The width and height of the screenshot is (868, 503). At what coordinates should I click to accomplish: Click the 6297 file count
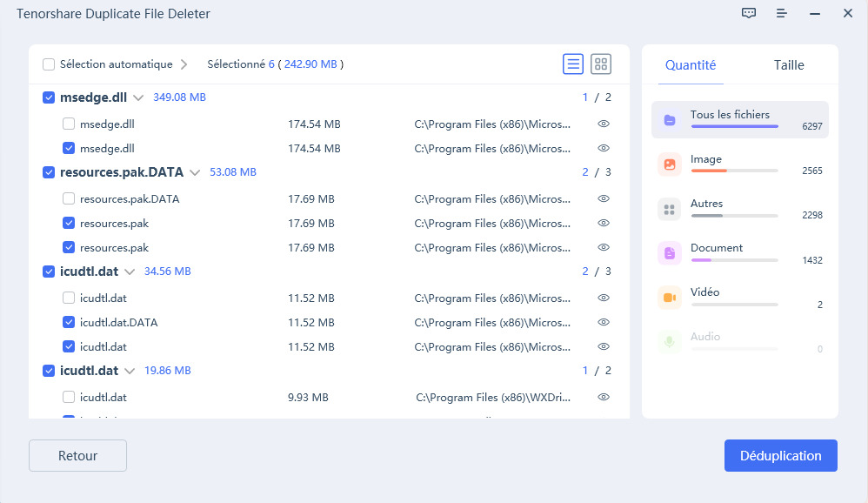click(812, 126)
